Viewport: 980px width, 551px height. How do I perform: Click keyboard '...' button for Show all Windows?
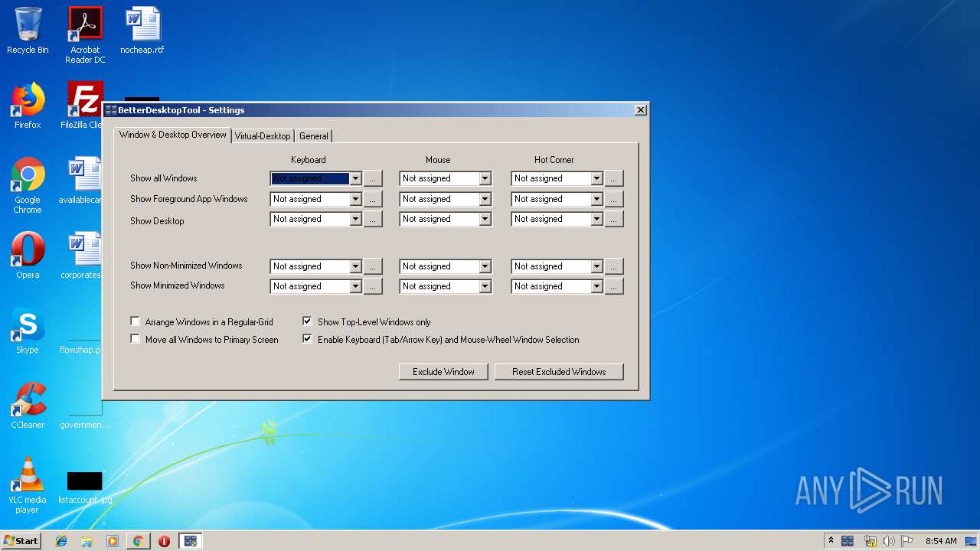tap(373, 178)
